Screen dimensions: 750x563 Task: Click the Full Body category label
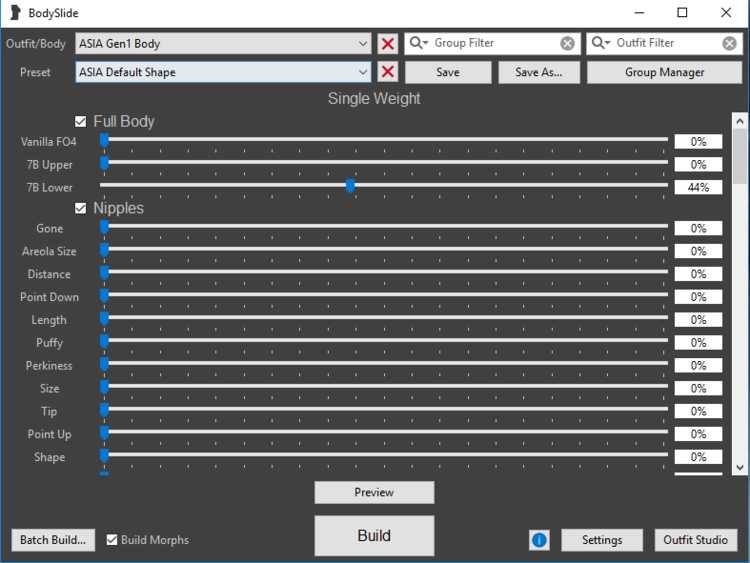[x=124, y=121]
